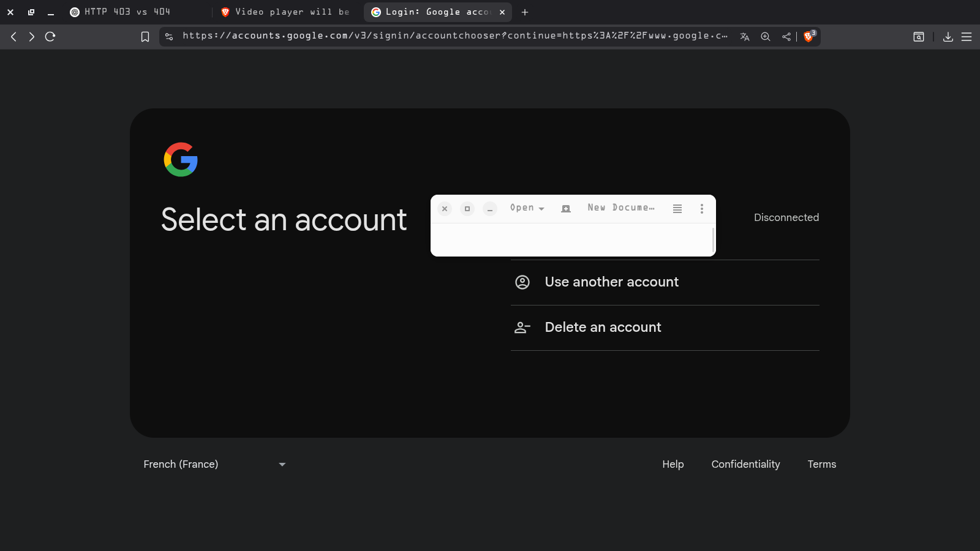The width and height of the screenshot is (980, 551).
Task: Maximize the text editor window
Action: click(467, 209)
